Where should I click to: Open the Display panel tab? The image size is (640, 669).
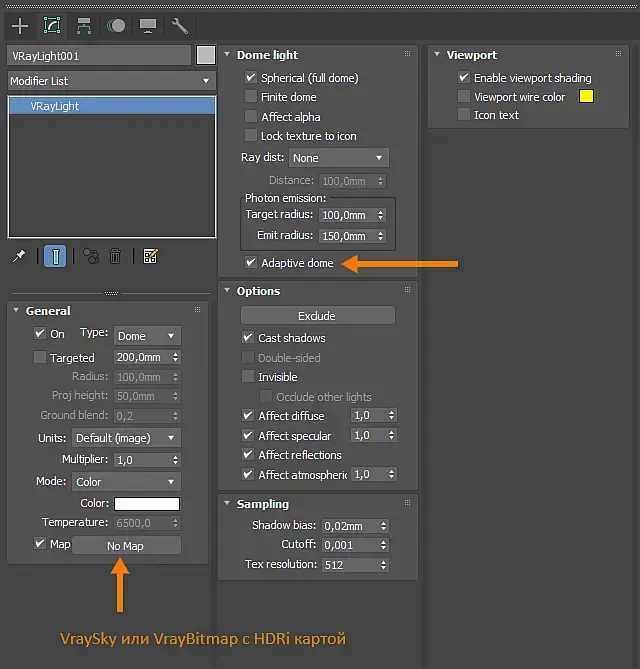pos(148,26)
